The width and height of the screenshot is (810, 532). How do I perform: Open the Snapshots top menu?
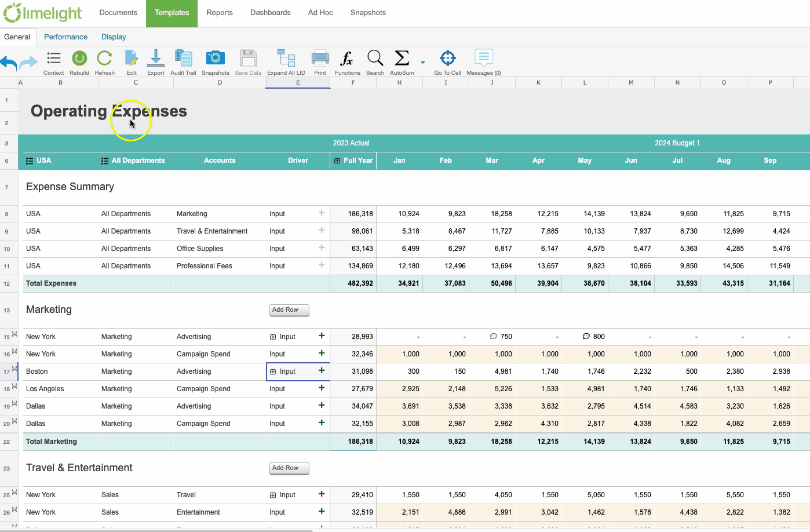(x=368, y=13)
